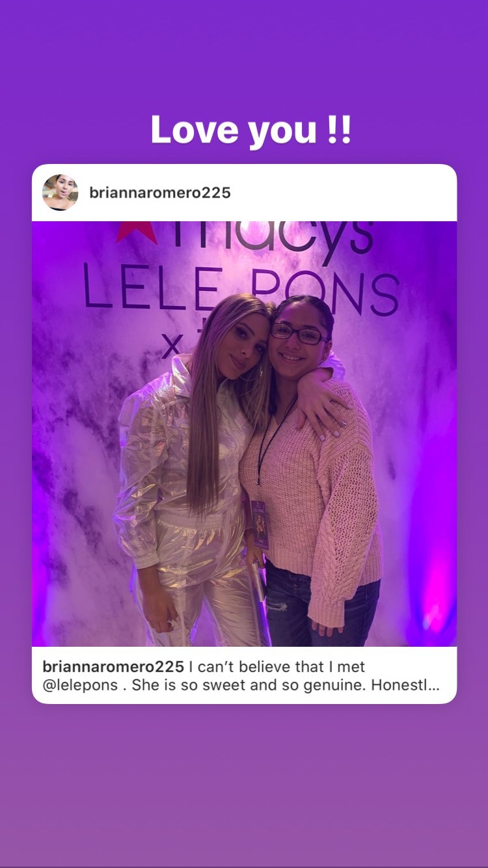This screenshot has width=488, height=868.
Task: Click the purple lanyard badge
Action: point(260,524)
